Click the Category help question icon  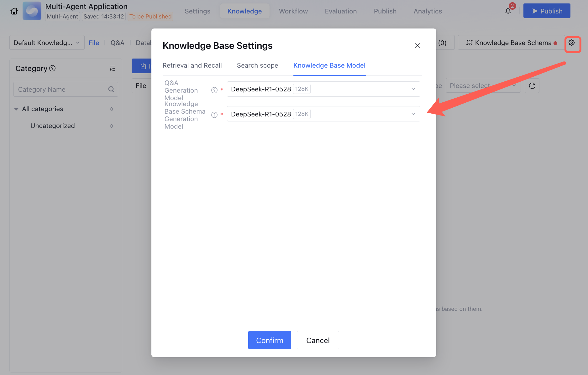[53, 68]
